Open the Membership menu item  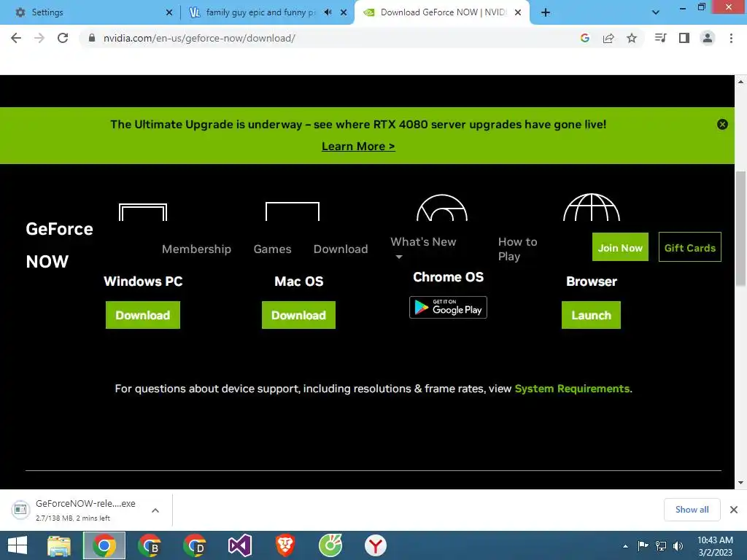(x=196, y=249)
